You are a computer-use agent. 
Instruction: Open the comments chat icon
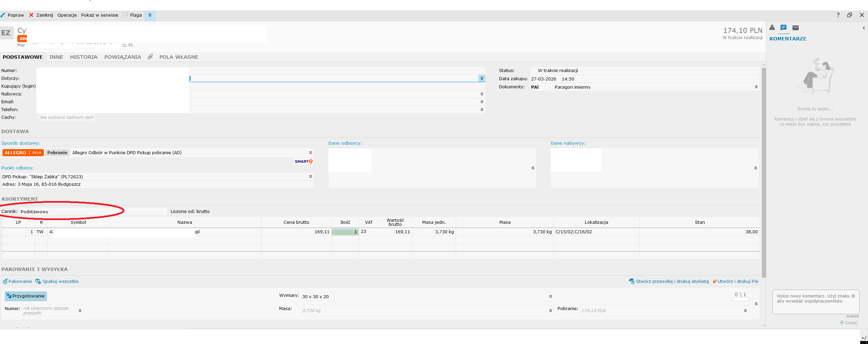pyautogui.click(x=783, y=28)
